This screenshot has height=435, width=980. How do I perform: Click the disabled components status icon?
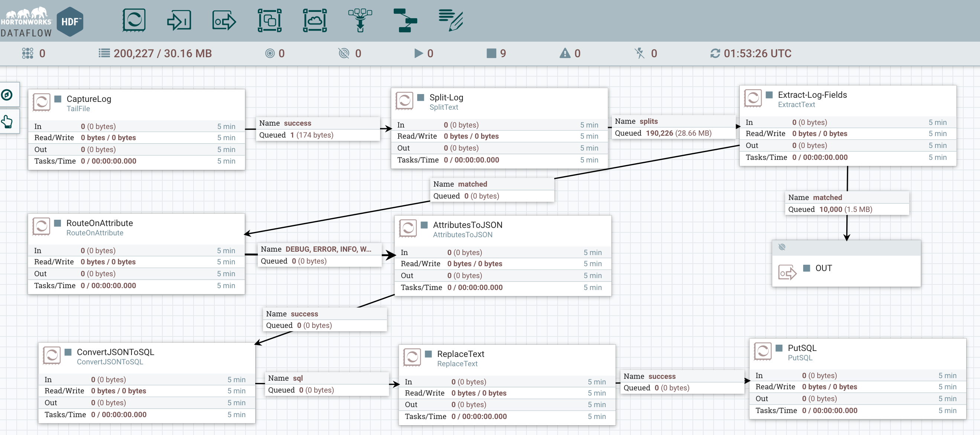coord(639,53)
